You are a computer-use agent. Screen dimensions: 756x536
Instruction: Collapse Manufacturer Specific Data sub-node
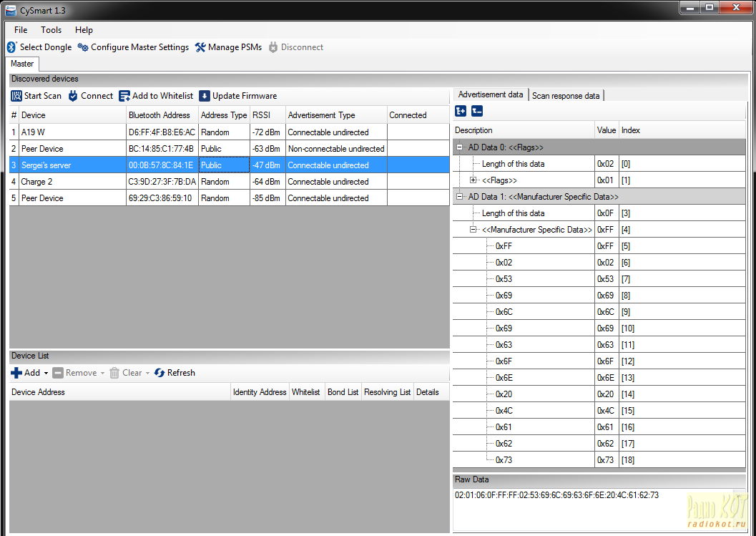point(473,230)
